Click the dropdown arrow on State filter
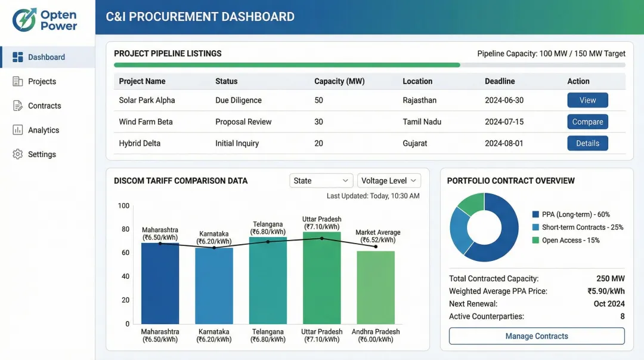Viewport: 644px width, 360px height. point(346,180)
